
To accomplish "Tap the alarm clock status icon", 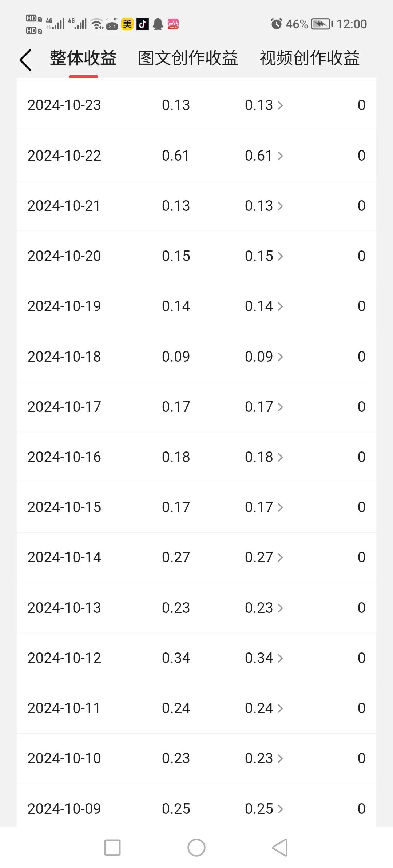I will pos(277,24).
